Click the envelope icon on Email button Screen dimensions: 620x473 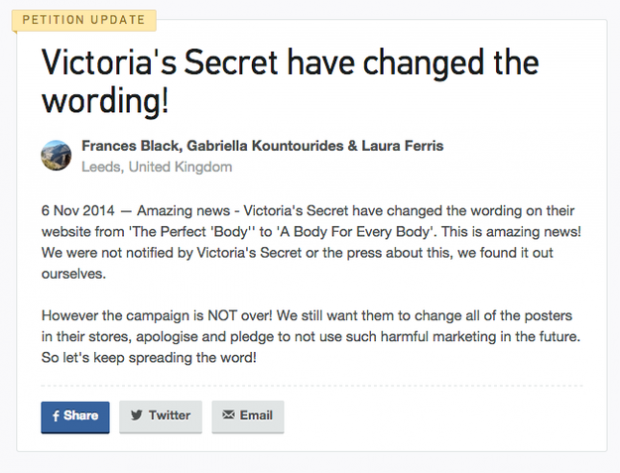(x=228, y=414)
